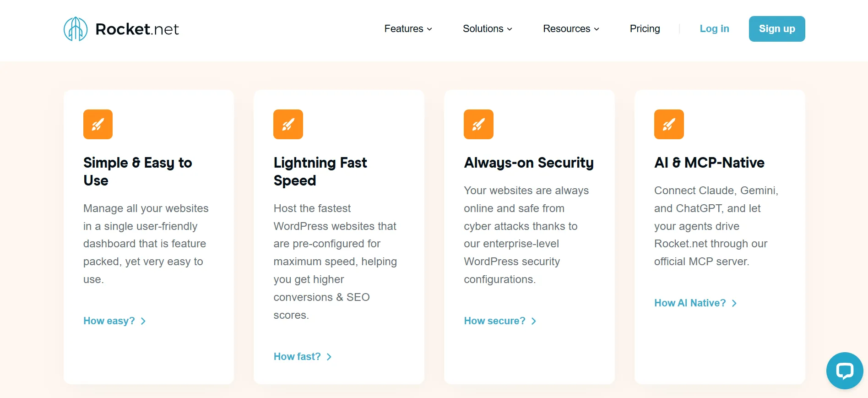Open the How easy? link
Screen dimensions: 868x398
pos(114,321)
